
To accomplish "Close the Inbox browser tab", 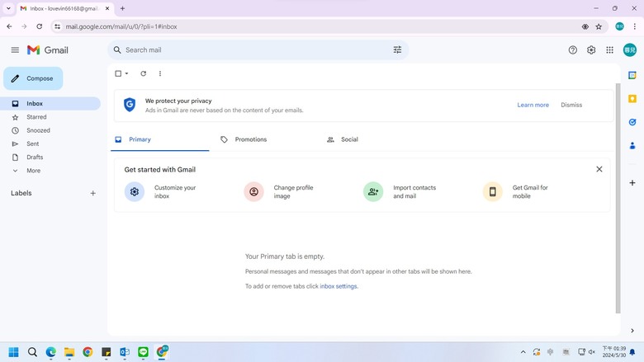I will pos(107,8).
